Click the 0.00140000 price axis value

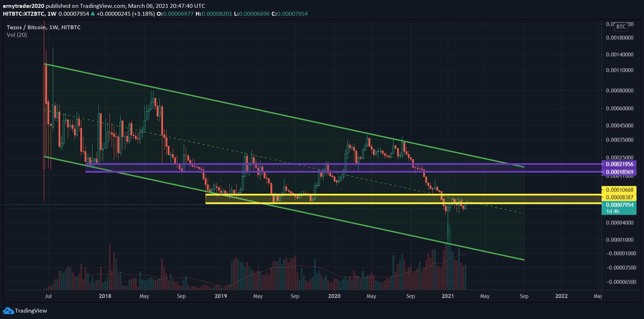coord(620,55)
